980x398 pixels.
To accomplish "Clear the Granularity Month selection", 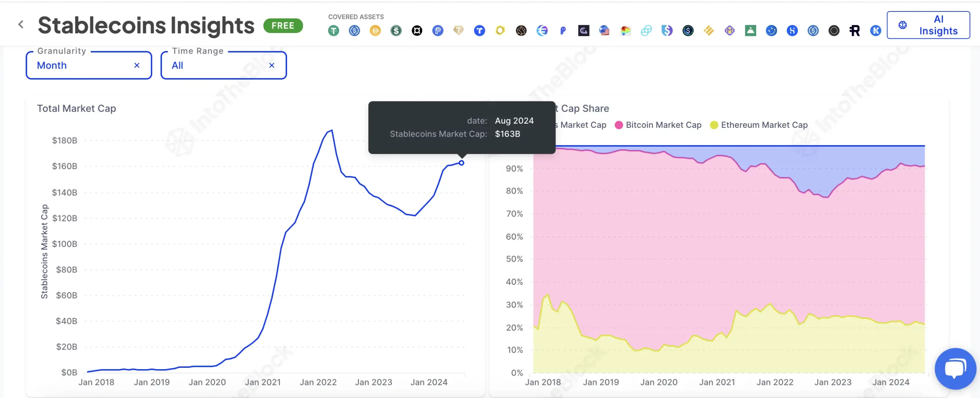I will [137, 65].
